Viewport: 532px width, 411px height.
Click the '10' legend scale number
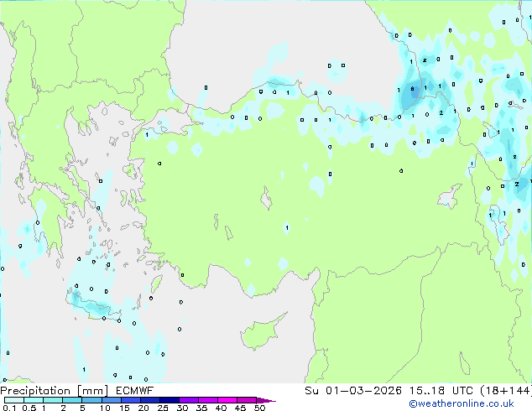click(x=105, y=408)
